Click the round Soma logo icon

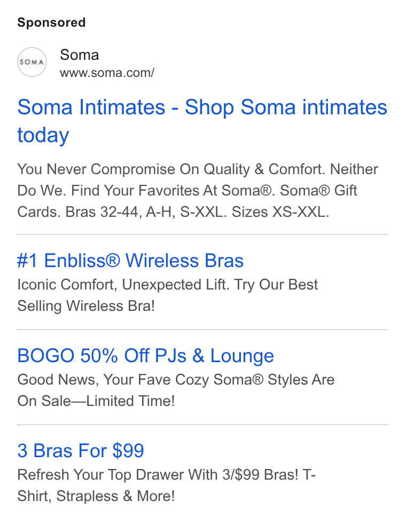(32, 62)
